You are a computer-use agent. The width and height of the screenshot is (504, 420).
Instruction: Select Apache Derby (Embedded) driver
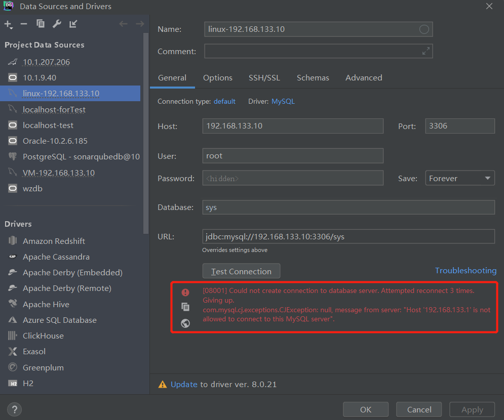72,272
